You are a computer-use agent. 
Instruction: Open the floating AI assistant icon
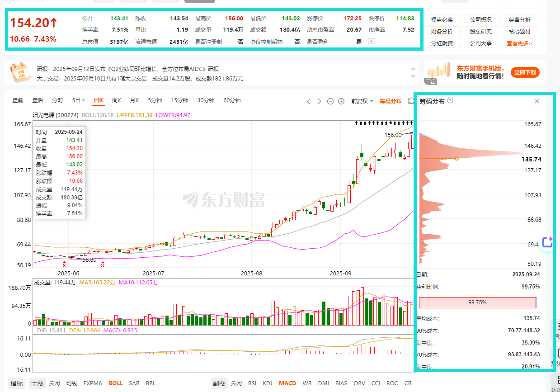(547, 242)
